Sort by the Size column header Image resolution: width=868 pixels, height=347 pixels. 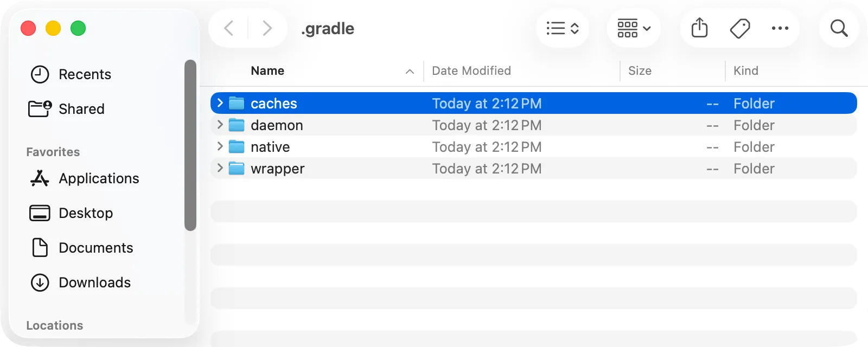pyautogui.click(x=640, y=71)
